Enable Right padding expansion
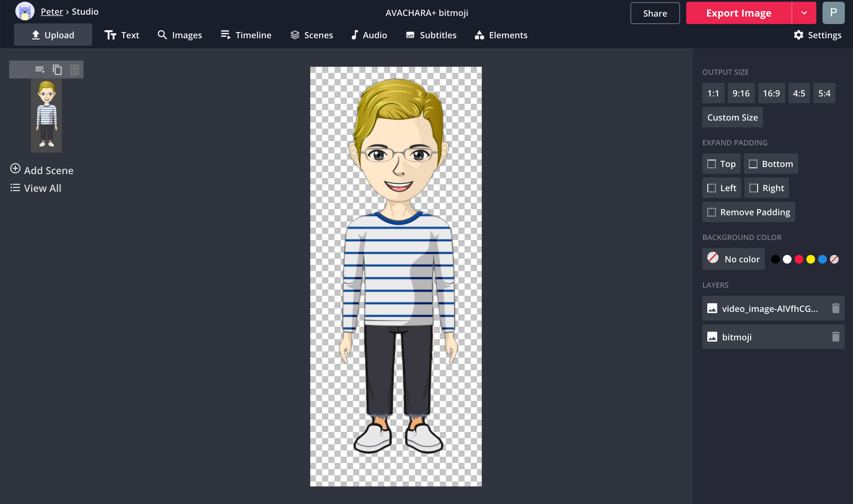This screenshot has width=853, height=504. point(767,188)
